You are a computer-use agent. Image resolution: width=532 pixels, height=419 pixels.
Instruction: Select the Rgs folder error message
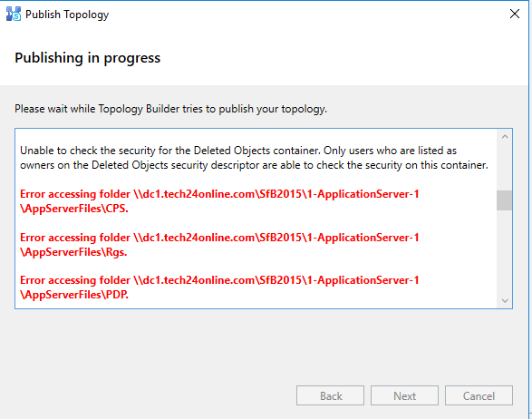(x=219, y=245)
